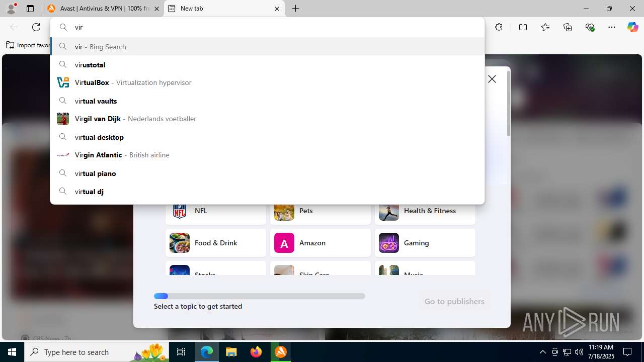Close the topic selection dialog
This screenshot has width=644, height=362.
pos(492,79)
